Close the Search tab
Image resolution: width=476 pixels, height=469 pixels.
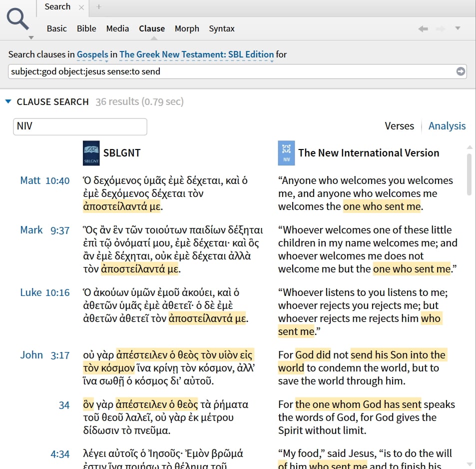point(81,7)
